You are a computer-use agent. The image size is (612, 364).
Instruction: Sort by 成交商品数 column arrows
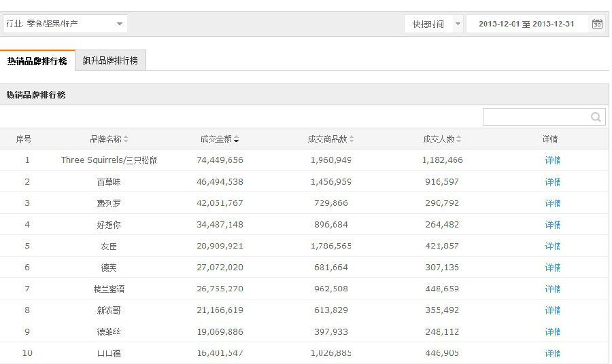point(352,139)
